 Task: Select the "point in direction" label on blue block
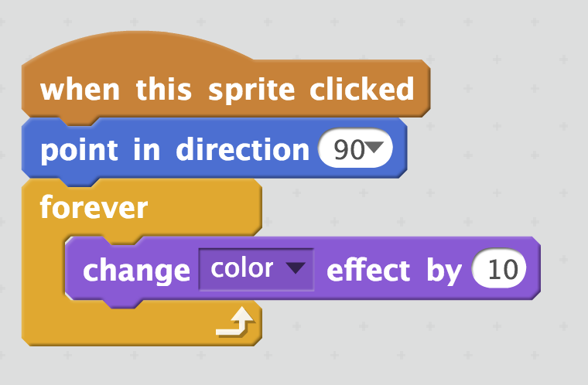point(175,150)
